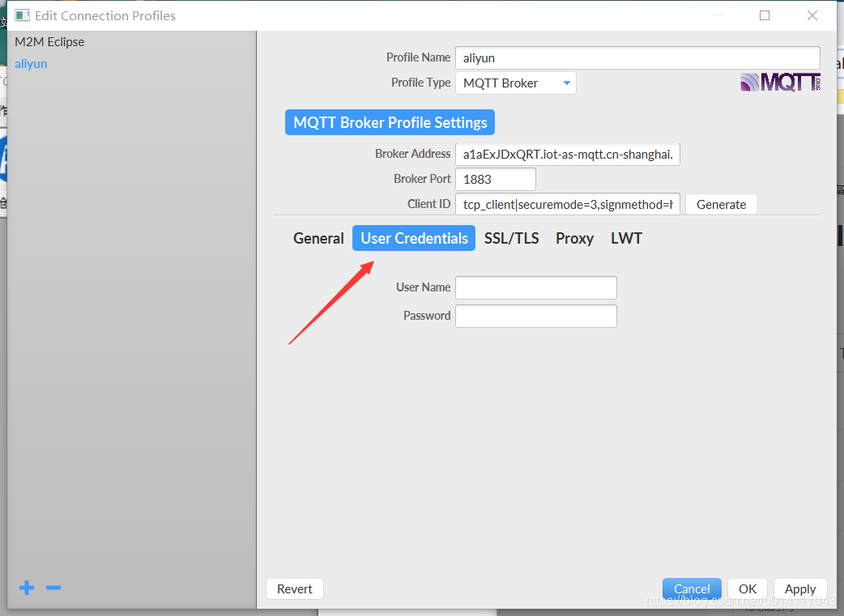
Task: Click the window app icon in title bar
Action: [x=22, y=15]
